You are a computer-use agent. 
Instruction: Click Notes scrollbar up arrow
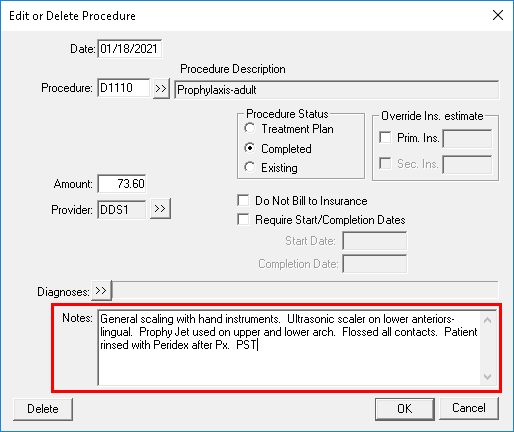tap(487, 320)
